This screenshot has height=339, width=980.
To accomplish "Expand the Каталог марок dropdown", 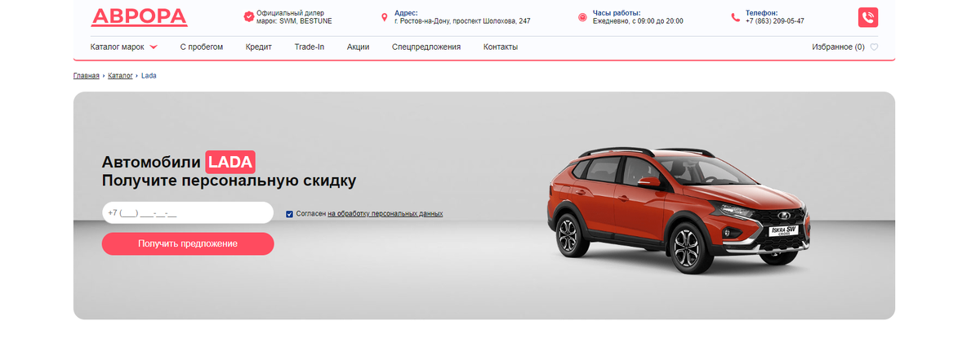I will pos(124,47).
